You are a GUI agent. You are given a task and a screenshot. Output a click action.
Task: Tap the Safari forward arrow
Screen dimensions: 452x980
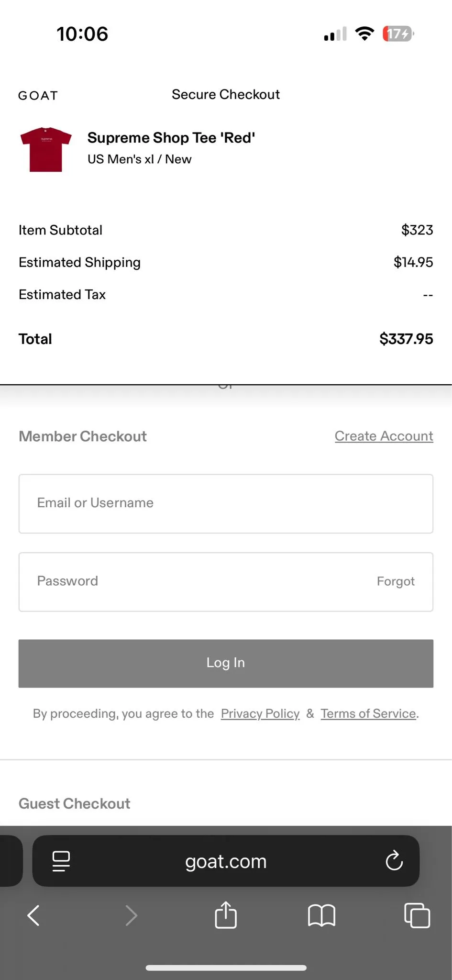[131, 915]
